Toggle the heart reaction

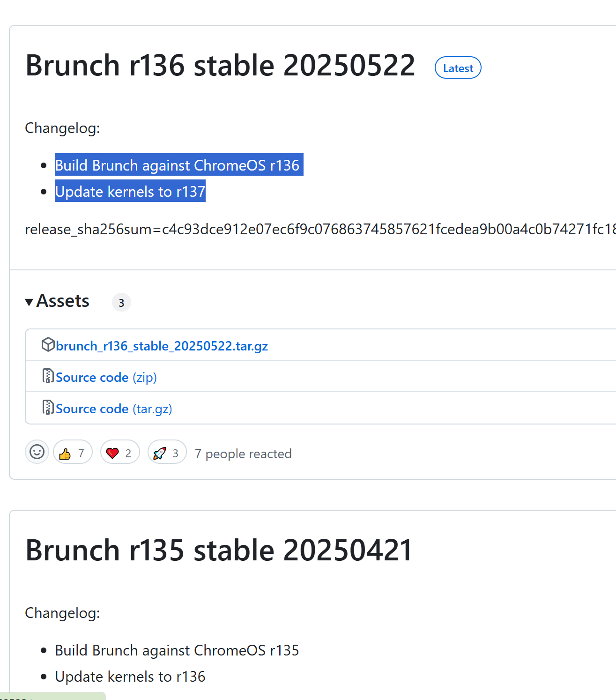click(x=120, y=452)
